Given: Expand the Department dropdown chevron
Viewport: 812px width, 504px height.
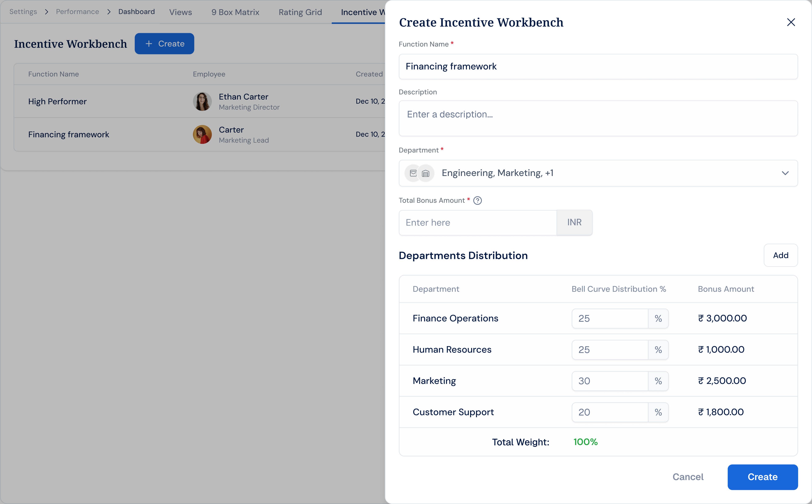Looking at the screenshot, I should pos(785,173).
